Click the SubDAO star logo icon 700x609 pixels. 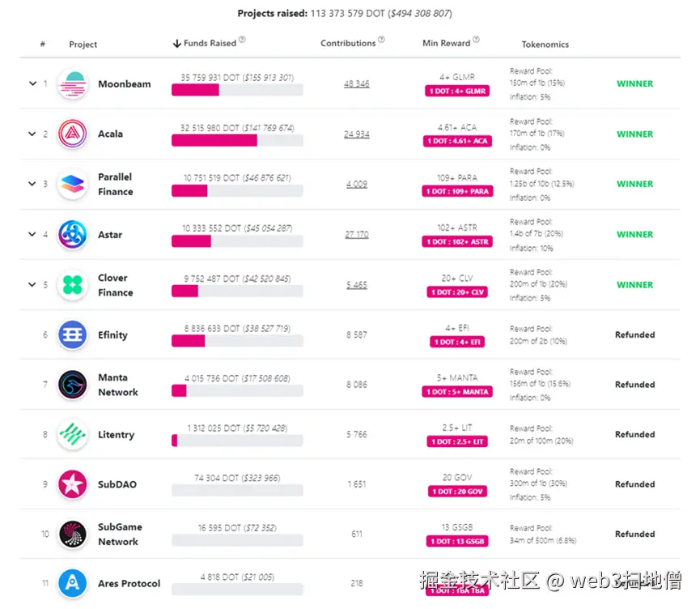coord(72,484)
